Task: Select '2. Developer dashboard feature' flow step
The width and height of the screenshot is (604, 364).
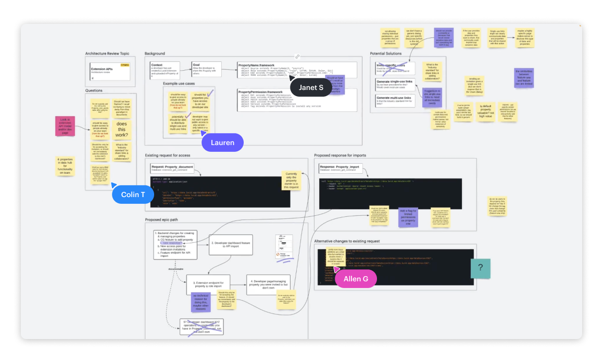Action: pyautogui.click(x=231, y=245)
